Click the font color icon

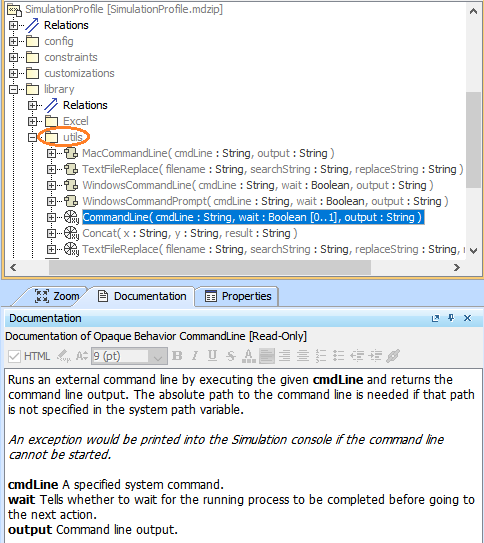248,356
